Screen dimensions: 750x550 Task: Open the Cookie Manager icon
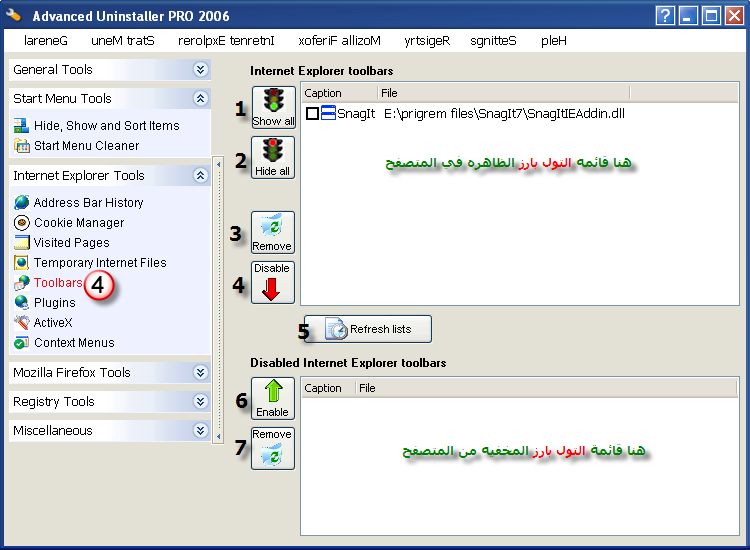(x=22, y=222)
